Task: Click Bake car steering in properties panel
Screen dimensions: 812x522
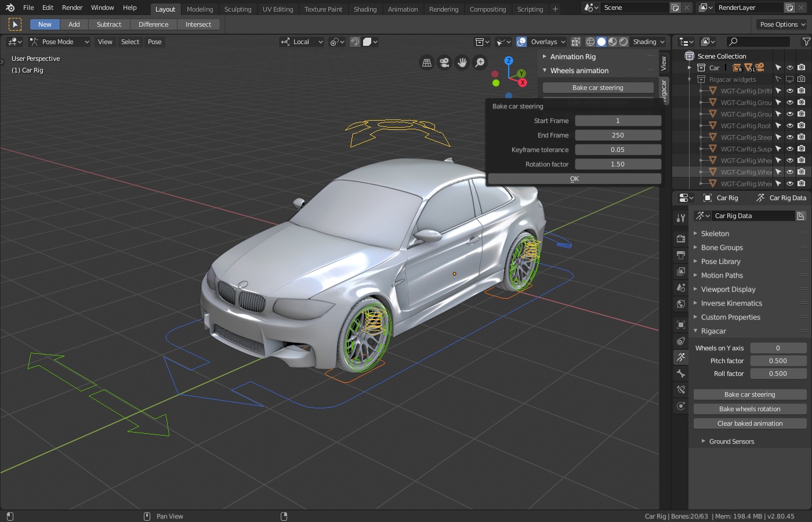Action: (x=750, y=394)
